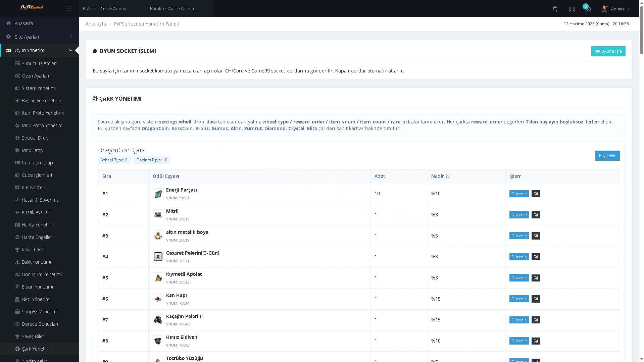Open the mail inbox notification icon
Screen dimensions: 644x362
tap(588, 9)
